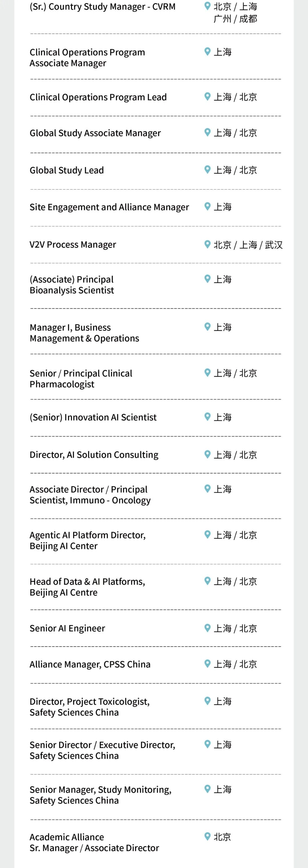Click location pin for Manager I, Business Management
Viewport: 308px width, 868px height.
[x=207, y=327]
